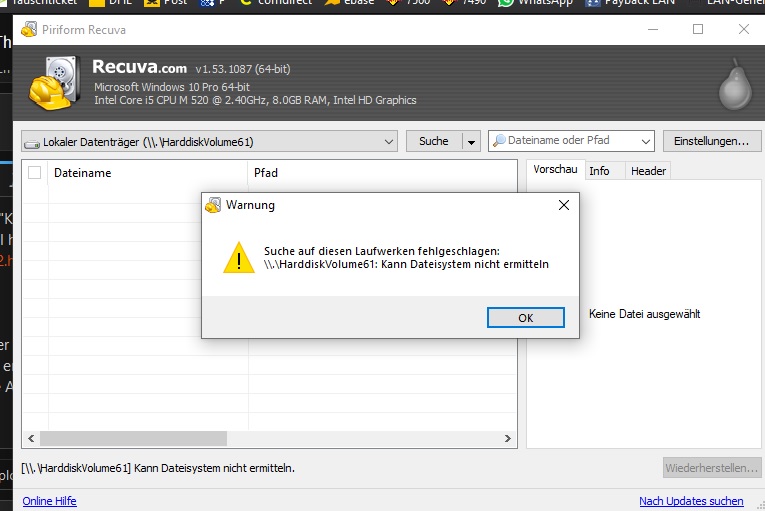Click the magnifier icon in filter field
Image resolution: width=765 pixels, height=511 pixels.
(499, 141)
